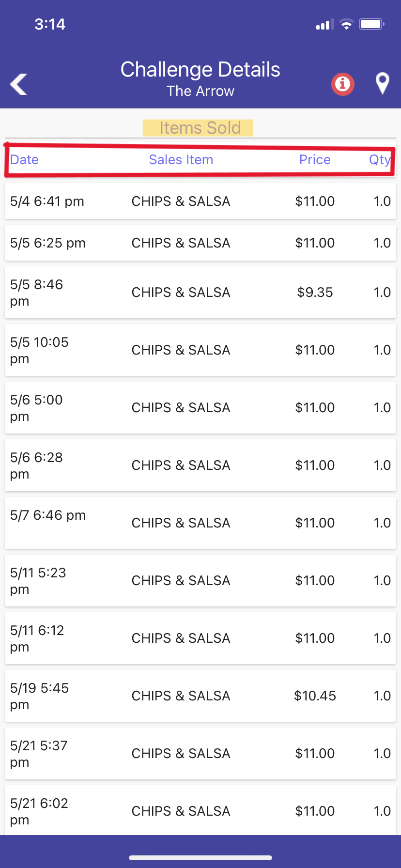Tap the back arrow icon

click(19, 84)
